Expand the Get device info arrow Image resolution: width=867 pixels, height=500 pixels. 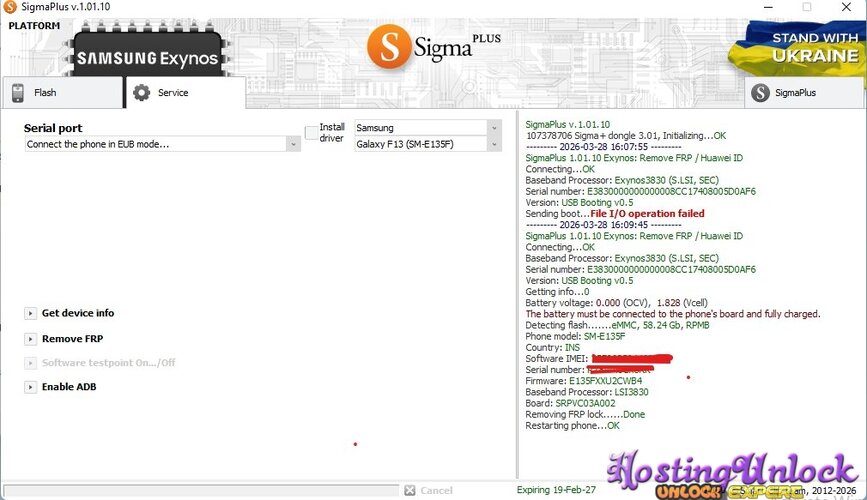30,314
